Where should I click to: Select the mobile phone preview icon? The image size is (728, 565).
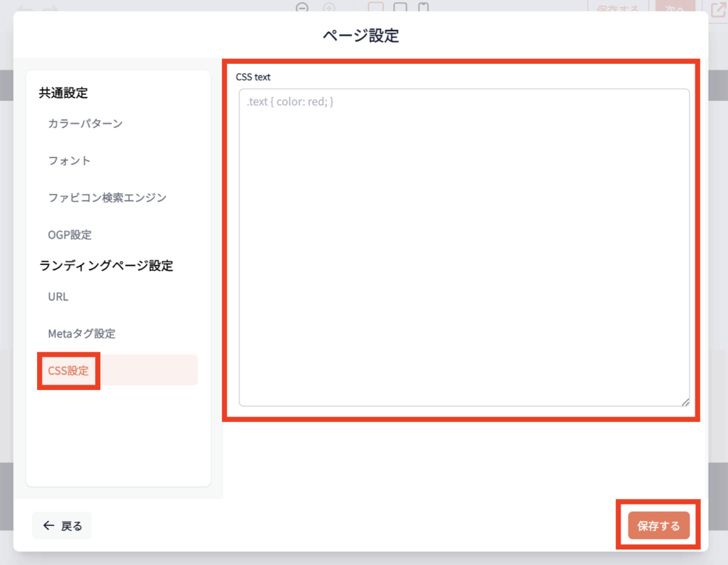point(424,8)
